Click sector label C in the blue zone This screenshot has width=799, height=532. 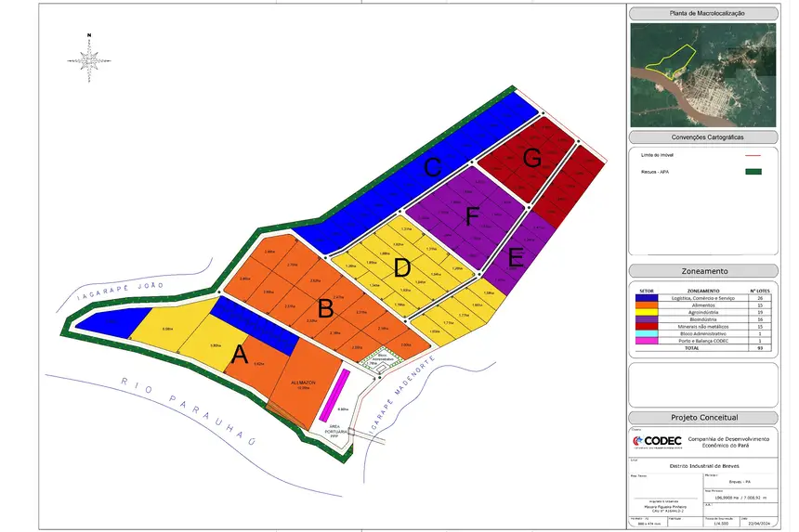click(x=432, y=168)
